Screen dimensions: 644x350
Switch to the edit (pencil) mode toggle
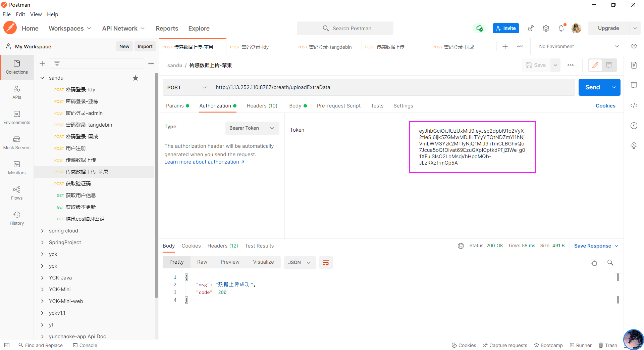coord(595,65)
